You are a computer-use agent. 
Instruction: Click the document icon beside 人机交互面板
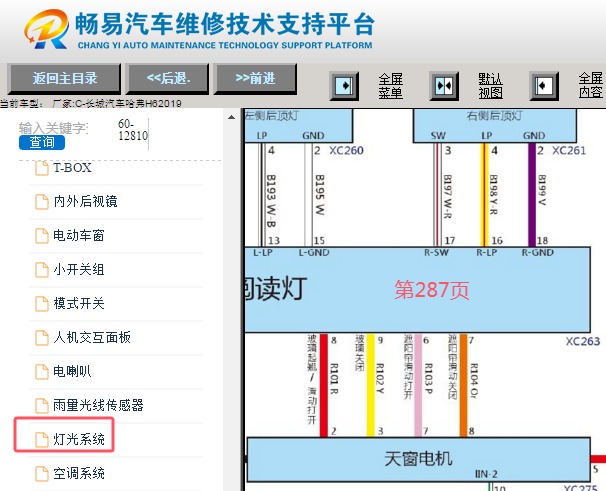[x=42, y=338]
